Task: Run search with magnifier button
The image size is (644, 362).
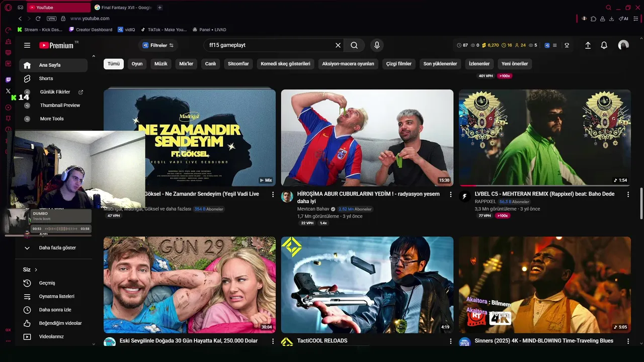Action: click(354, 45)
